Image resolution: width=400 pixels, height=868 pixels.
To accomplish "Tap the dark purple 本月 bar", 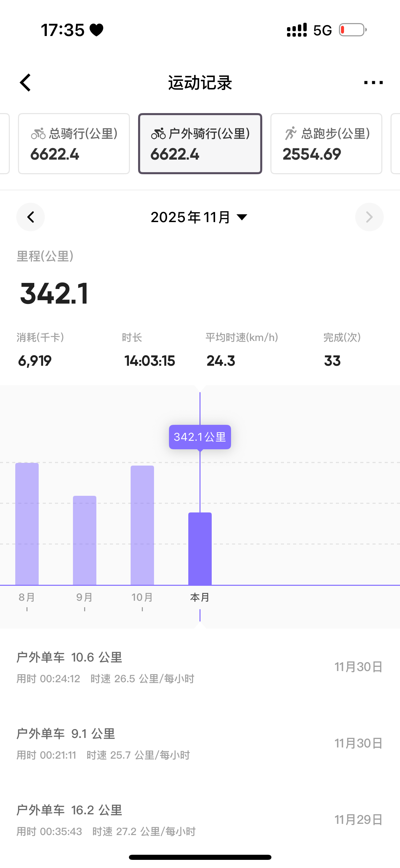I will tap(200, 548).
